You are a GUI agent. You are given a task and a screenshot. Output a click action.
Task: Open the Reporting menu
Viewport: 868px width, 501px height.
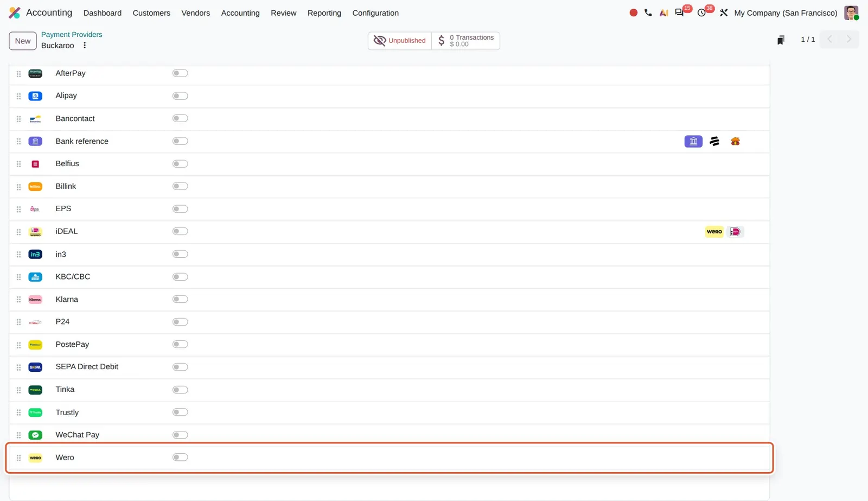coord(324,13)
